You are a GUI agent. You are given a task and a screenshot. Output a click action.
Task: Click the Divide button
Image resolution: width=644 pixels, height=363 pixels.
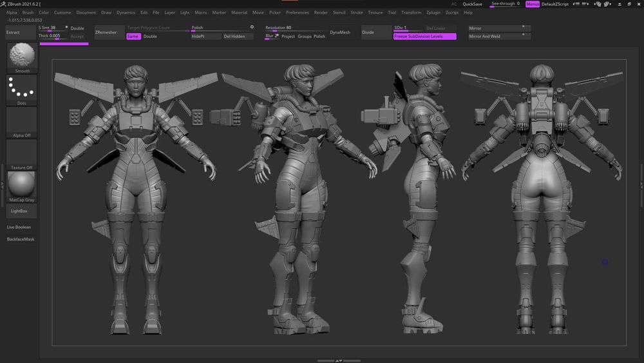point(376,32)
